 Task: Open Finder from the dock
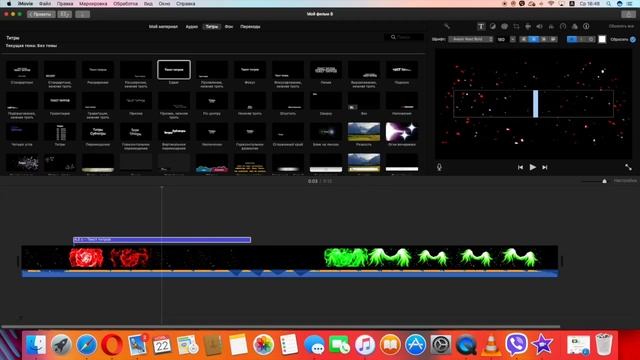click(x=36, y=345)
